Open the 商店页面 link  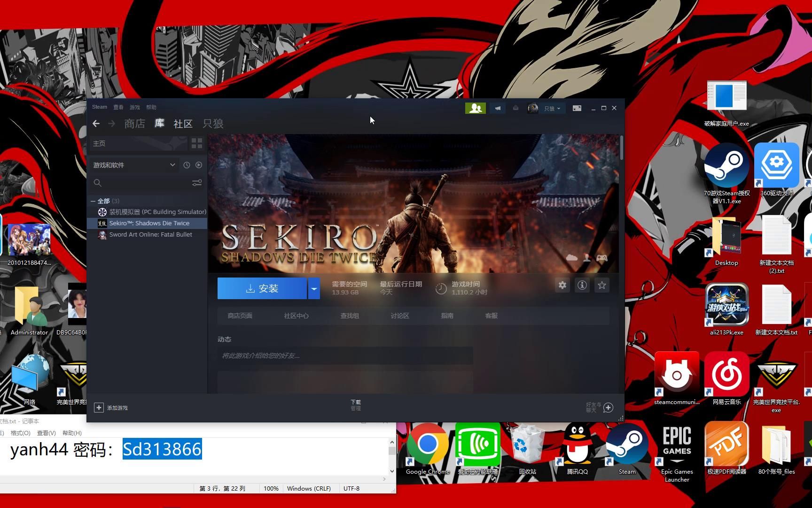point(240,316)
